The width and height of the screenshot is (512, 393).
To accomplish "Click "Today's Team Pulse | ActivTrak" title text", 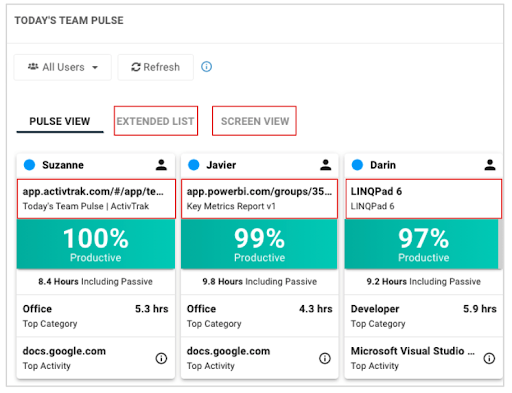I will [86, 206].
